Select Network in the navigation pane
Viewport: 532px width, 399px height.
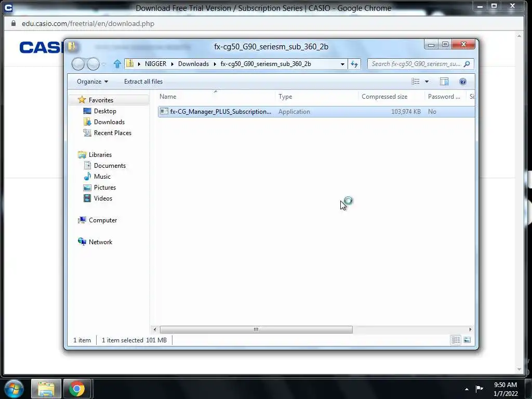[100, 242]
